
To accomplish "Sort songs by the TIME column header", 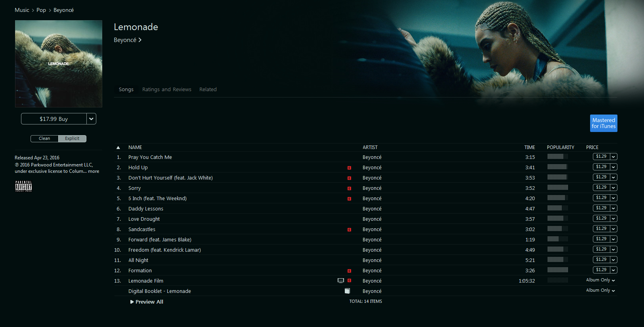I will (529, 147).
